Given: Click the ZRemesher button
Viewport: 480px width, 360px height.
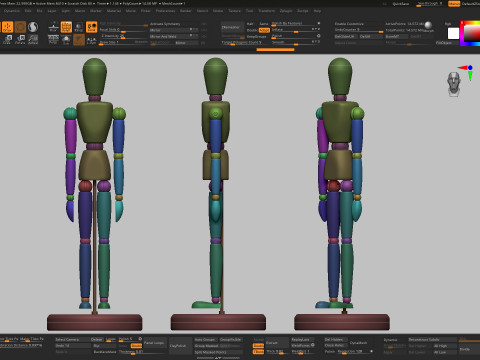Looking at the screenshot, I should tap(232, 27).
